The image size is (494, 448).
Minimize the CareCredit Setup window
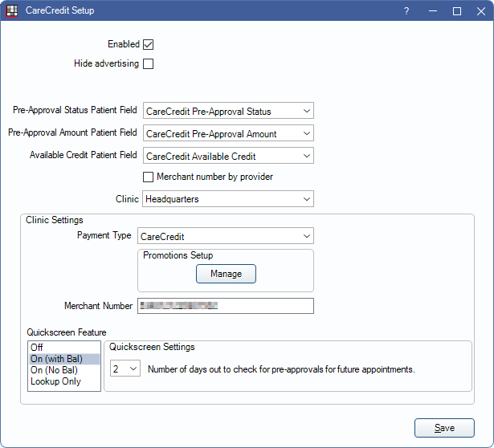pyautogui.click(x=433, y=11)
